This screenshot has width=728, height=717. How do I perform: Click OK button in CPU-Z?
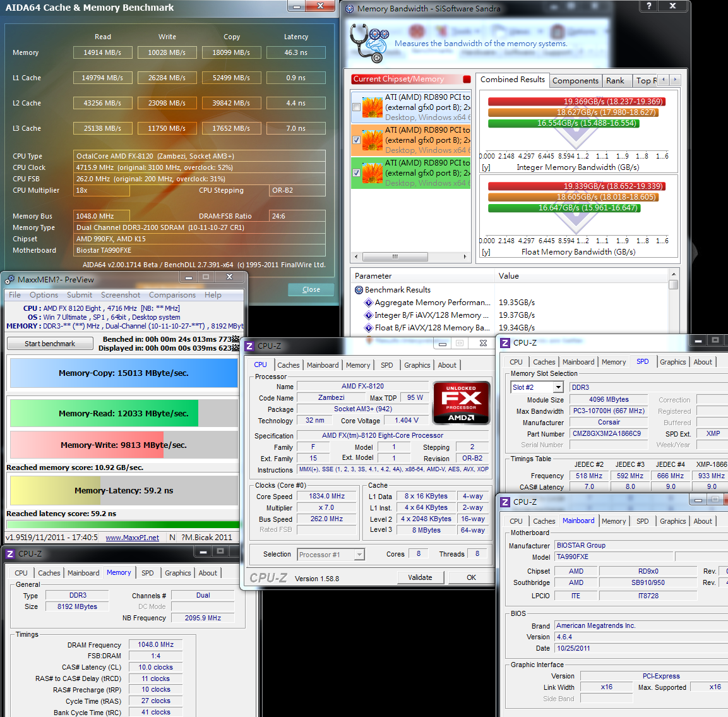(471, 577)
